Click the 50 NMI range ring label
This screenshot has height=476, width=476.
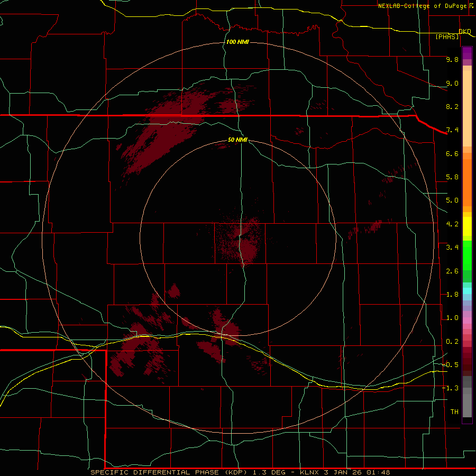(x=237, y=140)
